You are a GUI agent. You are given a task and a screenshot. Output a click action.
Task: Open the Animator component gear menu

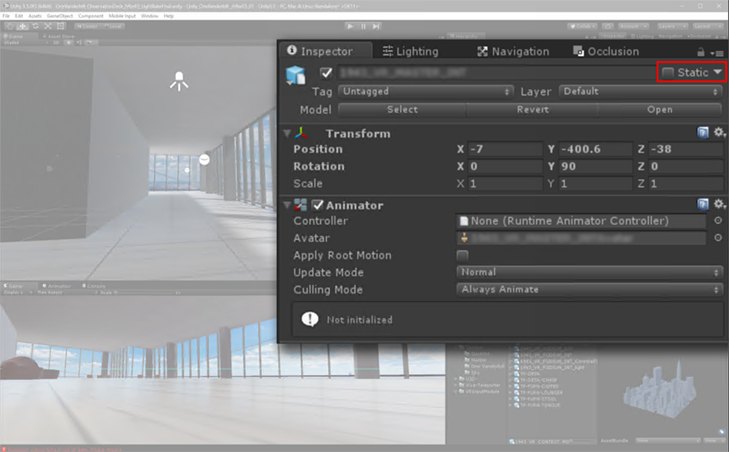(720, 204)
